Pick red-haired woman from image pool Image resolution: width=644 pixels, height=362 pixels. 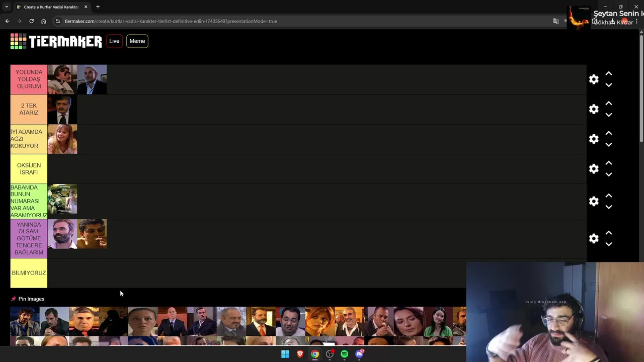320,321
